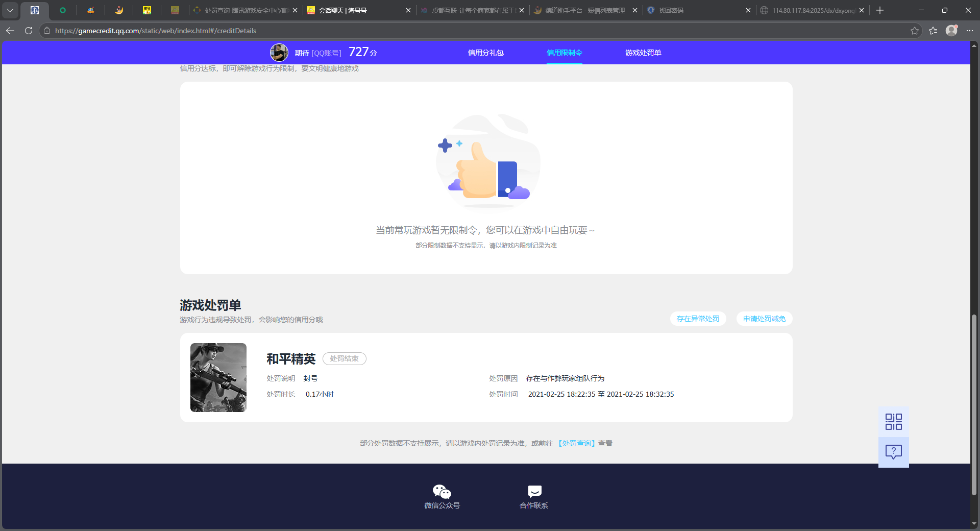This screenshot has height=531, width=980.
Task: Open the browser profile avatar
Action: (x=951, y=31)
